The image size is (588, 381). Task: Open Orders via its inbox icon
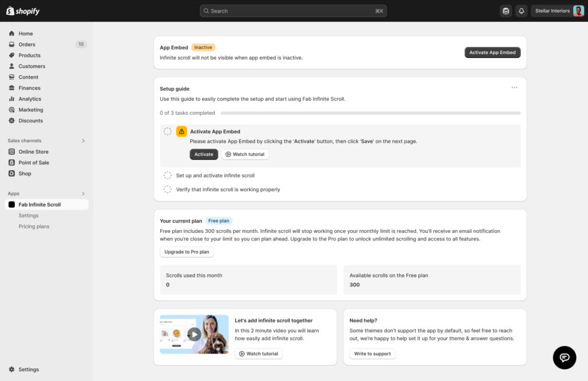[11, 44]
